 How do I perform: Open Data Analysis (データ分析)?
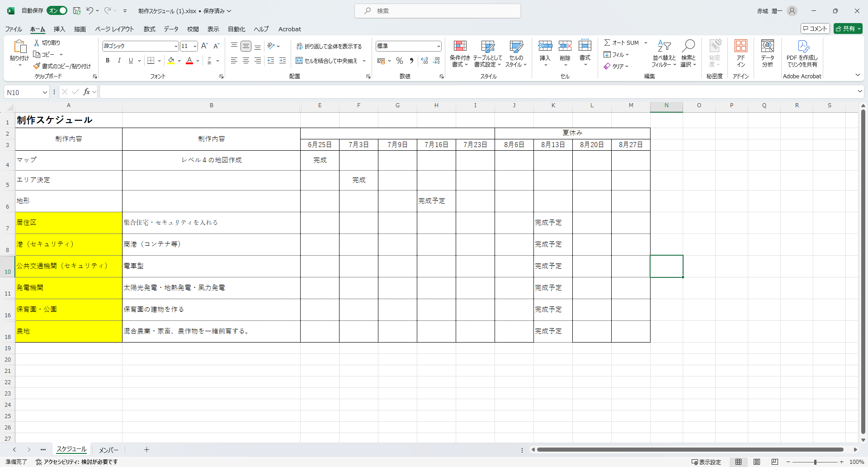(x=768, y=53)
